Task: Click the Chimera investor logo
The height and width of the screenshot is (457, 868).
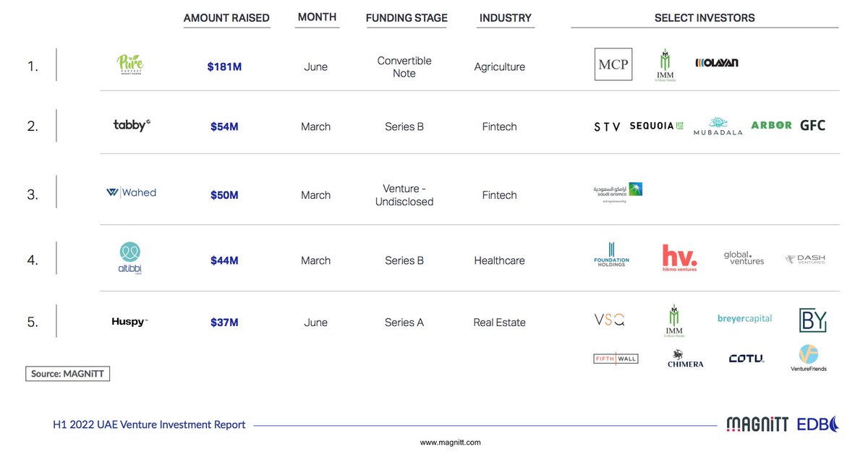Action: pos(685,359)
